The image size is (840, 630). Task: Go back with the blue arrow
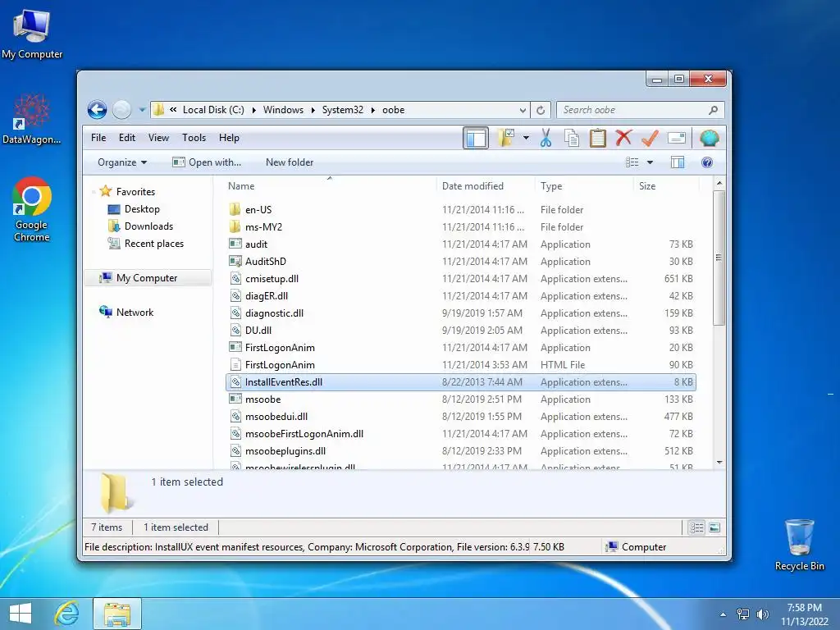97,110
